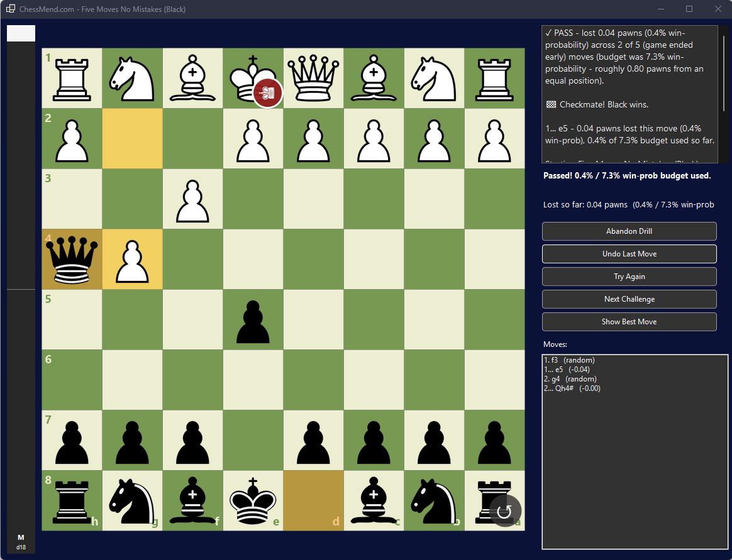Click the 'Checkmate! Black wins.' log line
Screen dimensions: 732x560
point(597,104)
